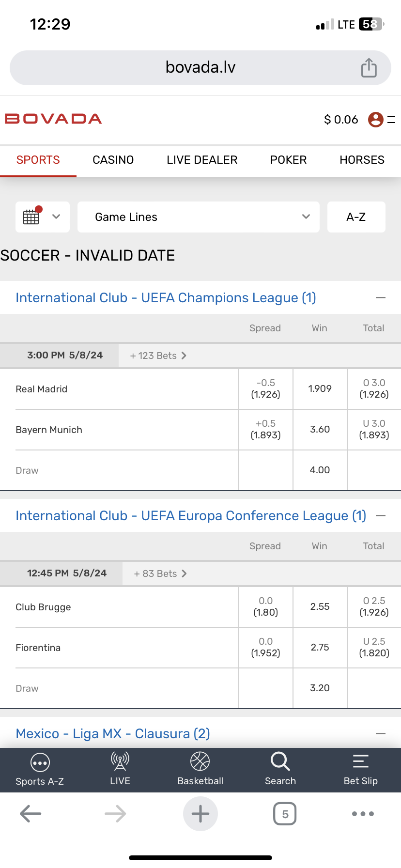Go back with browser back arrow
The width and height of the screenshot is (401, 868).
click(x=31, y=814)
